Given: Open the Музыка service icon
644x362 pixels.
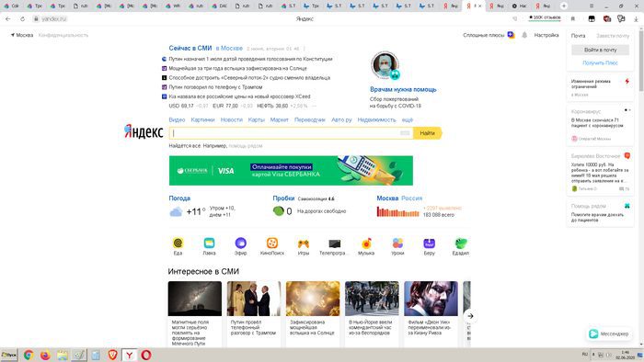Looking at the screenshot, I should click(x=366, y=243).
